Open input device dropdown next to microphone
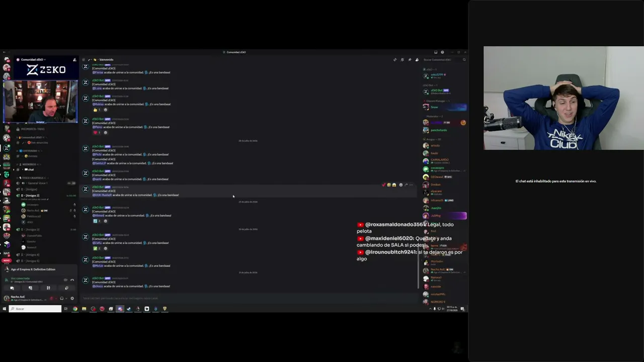 tap(56, 298)
